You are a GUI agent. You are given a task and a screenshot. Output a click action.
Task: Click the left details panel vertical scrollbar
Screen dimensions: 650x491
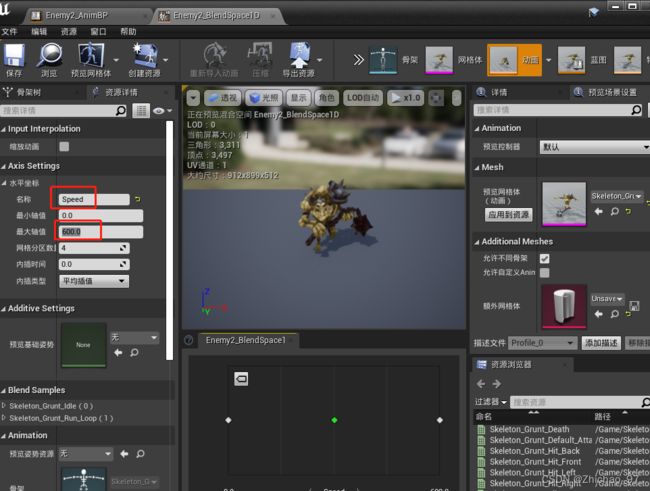tap(170, 241)
